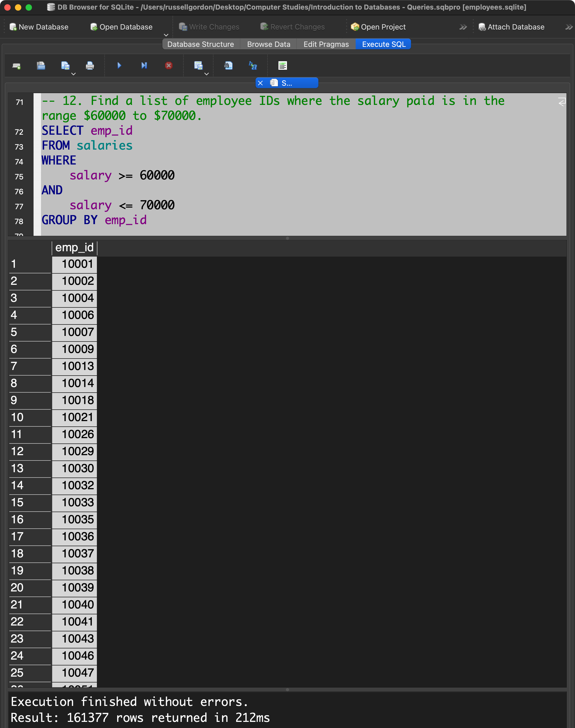This screenshot has width=575, height=728.
Task: Click the Attach Database button
Action: (511, 27)
